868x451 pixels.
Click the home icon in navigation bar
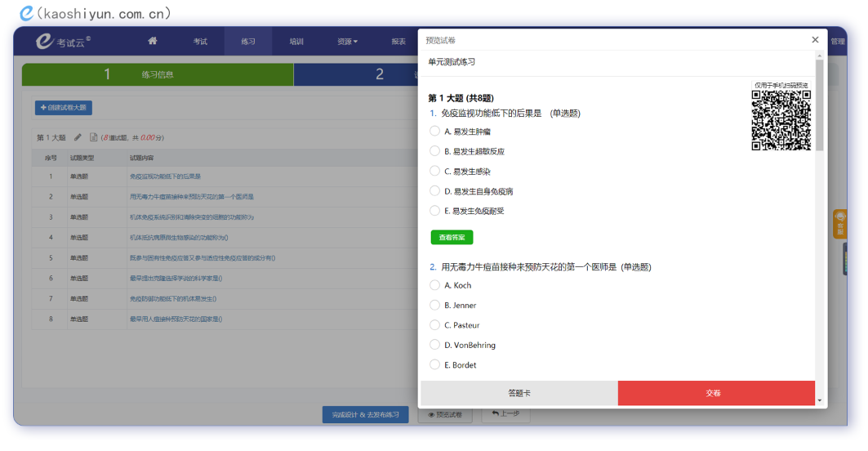(x=152, y=41)
